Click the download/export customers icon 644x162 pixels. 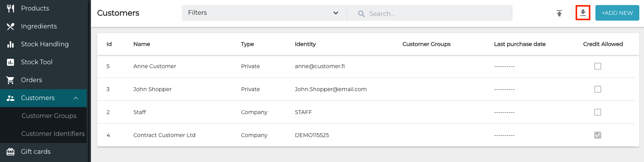click(x=583, y=13)
